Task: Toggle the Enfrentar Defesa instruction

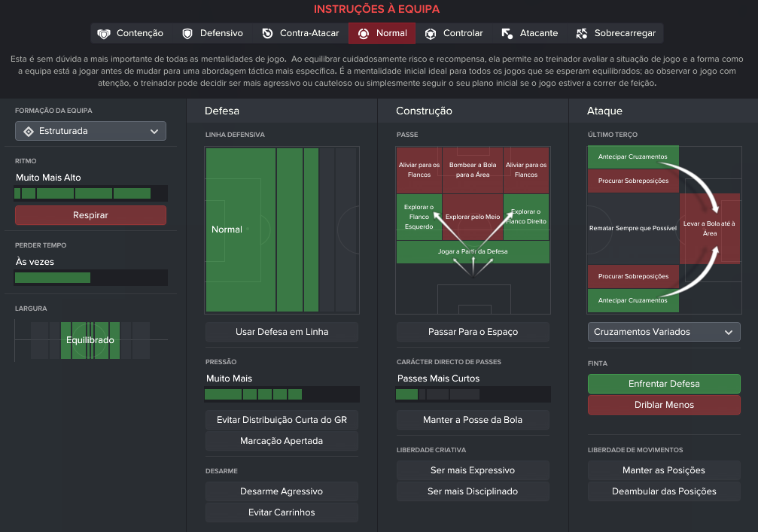Action: [x=664, y=384]
